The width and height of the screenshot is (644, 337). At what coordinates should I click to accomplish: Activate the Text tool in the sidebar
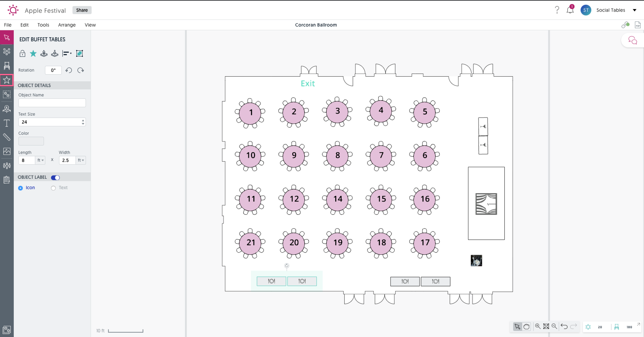click(7, 123)
